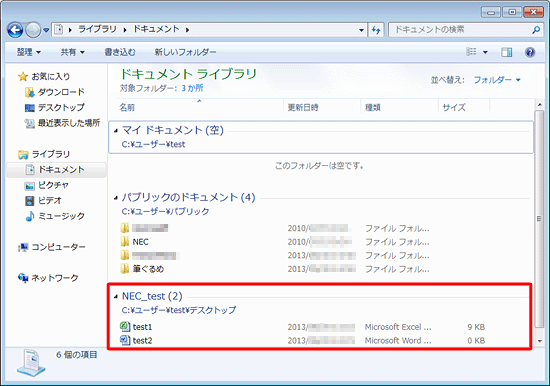Screen dimensions: 550x386
Task: Click the magnifier search icon
Action: click(x=536, y=30)
